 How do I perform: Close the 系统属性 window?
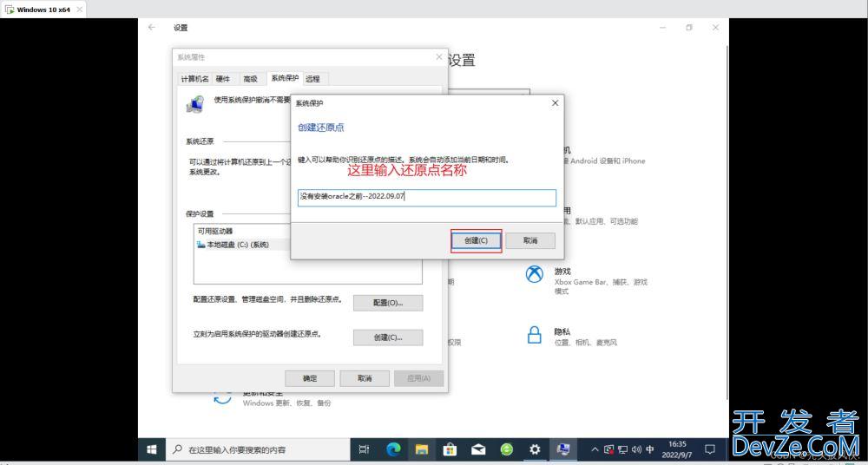tap(439, 57)
